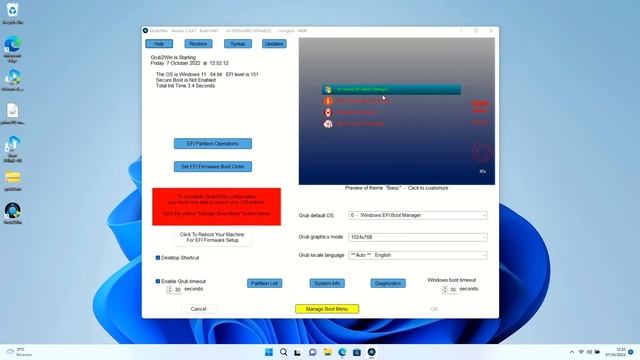640x360 pixels.
Task: Click the Windows icon in theme preview
Action: (328, 89)
